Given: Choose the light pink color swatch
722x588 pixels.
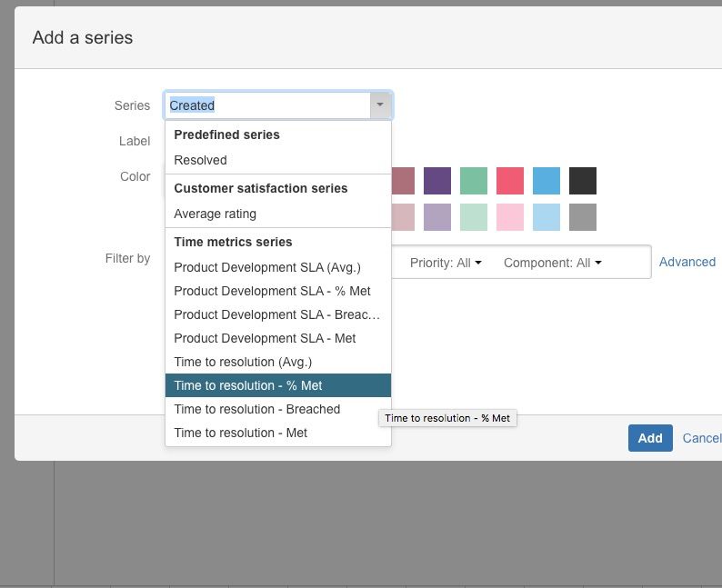Looking at the screenshot, I should click(x=510, y=217).
